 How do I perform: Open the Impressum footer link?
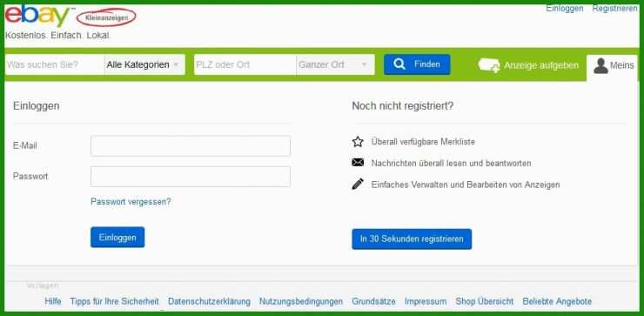click(x=425, y=301)
